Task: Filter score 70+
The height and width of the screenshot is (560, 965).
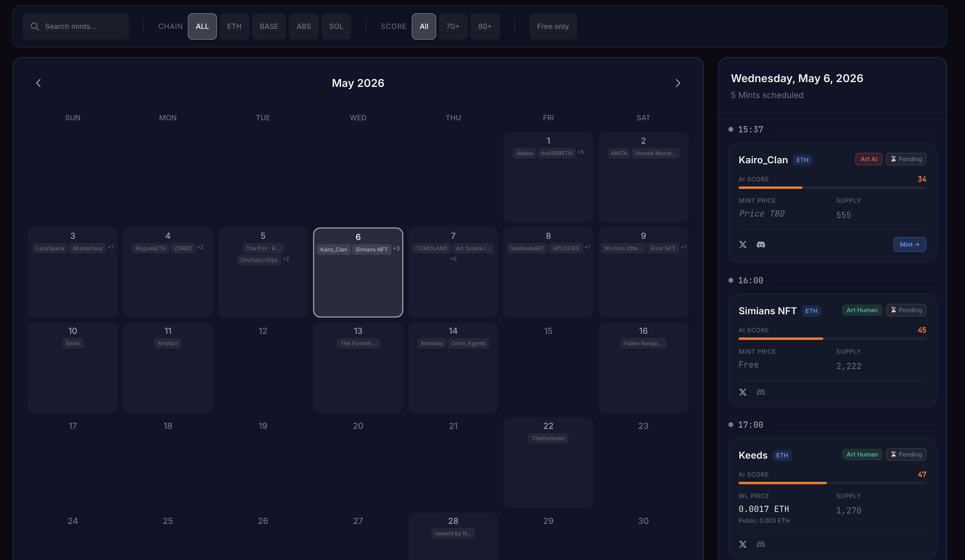Action: pyautogui.click(x=453, y=26)
